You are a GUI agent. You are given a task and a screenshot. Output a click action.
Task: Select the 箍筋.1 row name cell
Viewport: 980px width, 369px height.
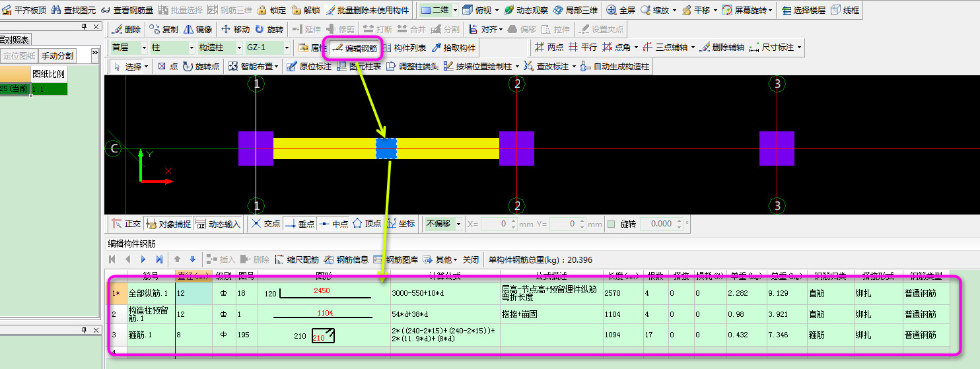point(151,335)
